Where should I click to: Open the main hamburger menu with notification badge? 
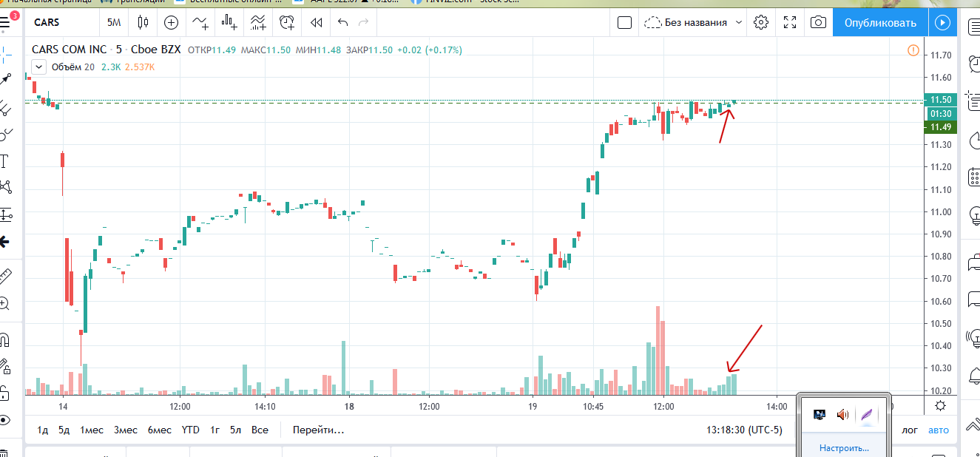(x=6, y=22)
